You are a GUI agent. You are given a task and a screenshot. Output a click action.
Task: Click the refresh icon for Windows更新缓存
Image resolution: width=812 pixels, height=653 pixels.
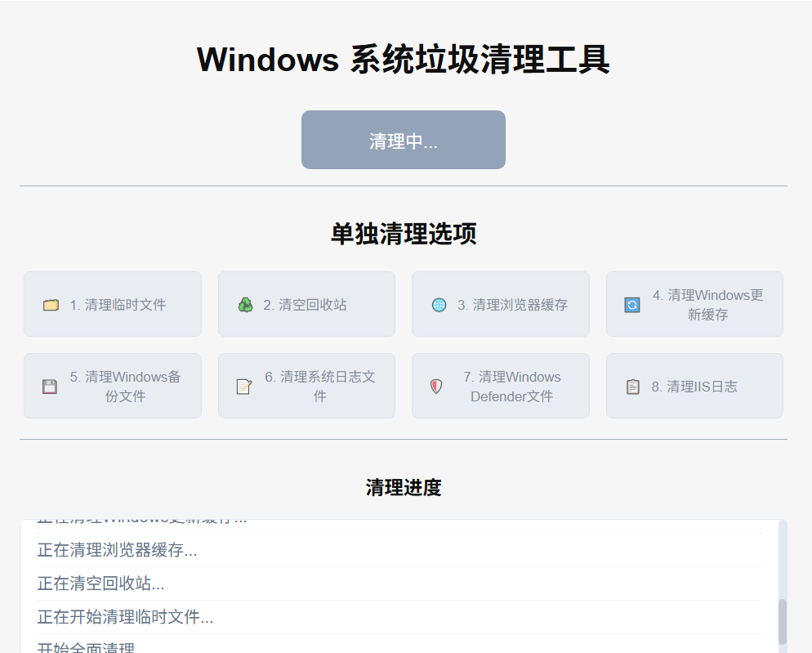coord(631,305)
